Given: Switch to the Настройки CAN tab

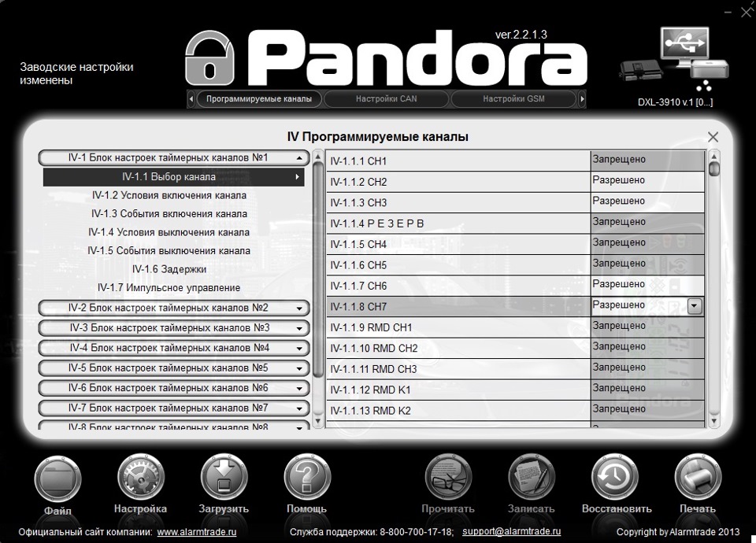Looking at the screenshot, I should point(386,99).
